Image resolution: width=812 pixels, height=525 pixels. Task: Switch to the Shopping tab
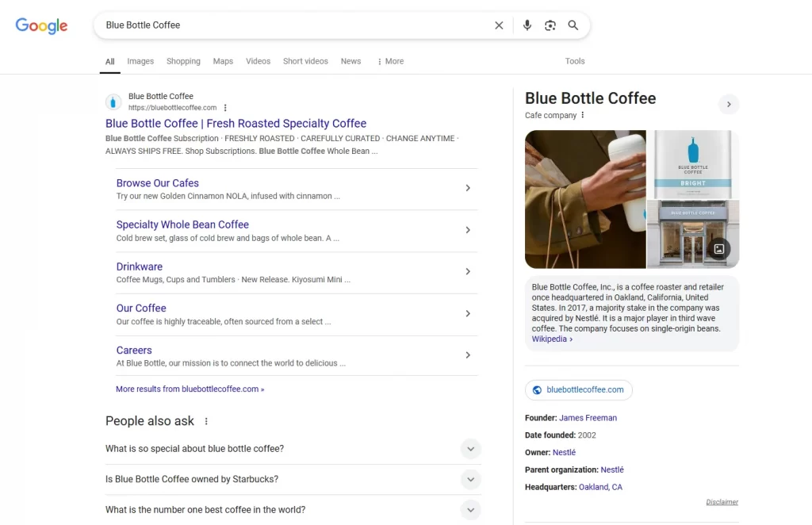click(183, 61)
